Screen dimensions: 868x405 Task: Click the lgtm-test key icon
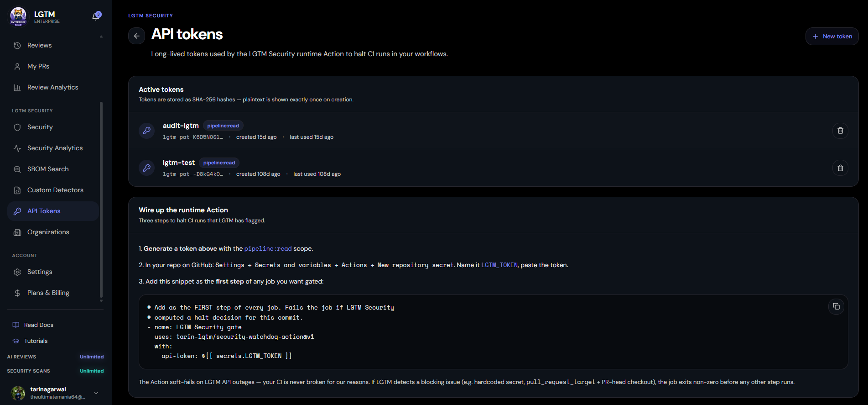147,168
